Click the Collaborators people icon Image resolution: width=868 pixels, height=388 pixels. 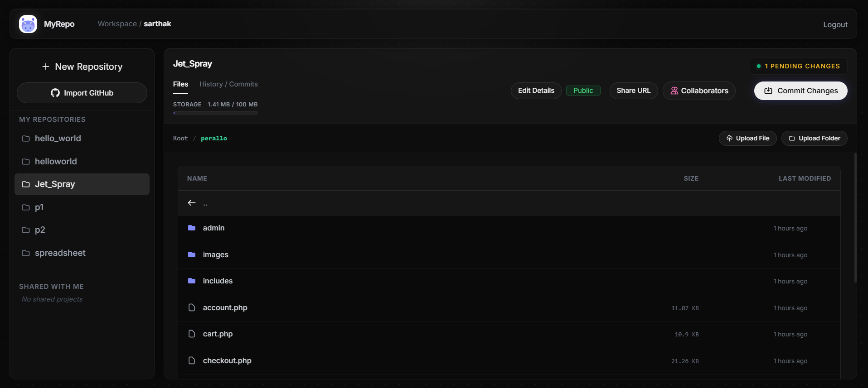pos(674,91)
